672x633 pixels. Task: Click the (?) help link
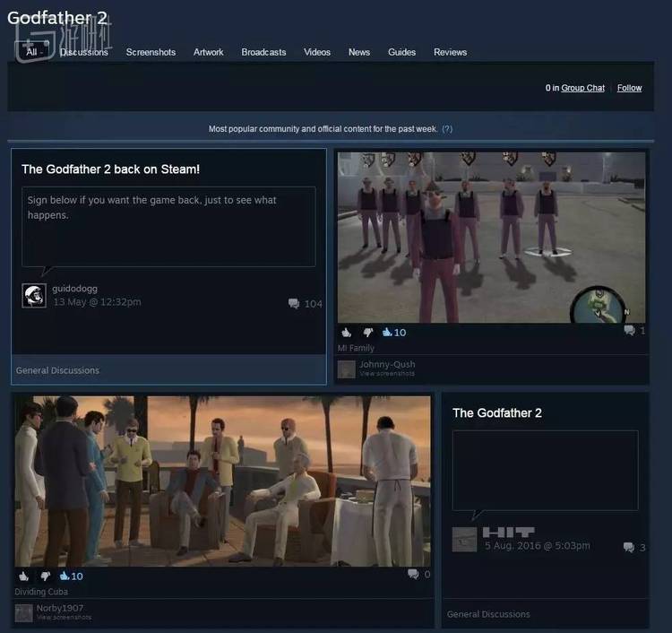tap(447, 129)
